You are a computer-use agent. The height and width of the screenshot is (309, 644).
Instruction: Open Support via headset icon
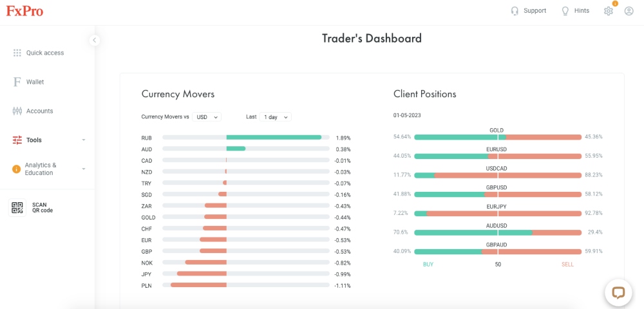(515, 11)
